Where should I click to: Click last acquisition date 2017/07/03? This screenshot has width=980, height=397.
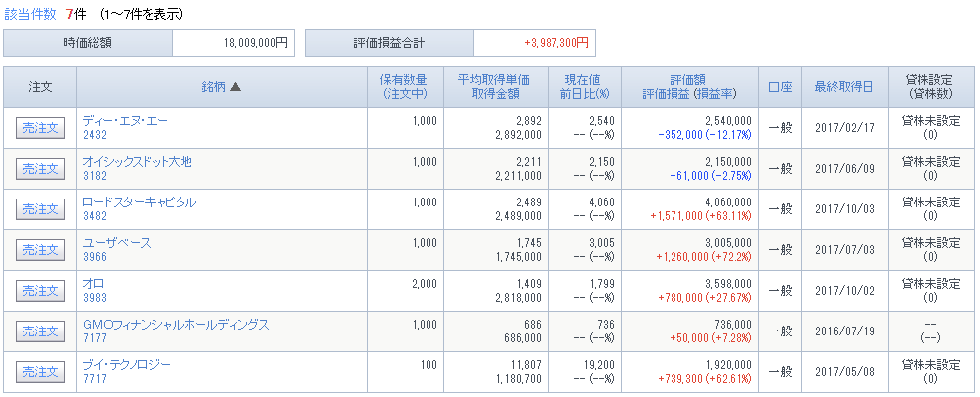pyautogui.click(x=845, y=249)
